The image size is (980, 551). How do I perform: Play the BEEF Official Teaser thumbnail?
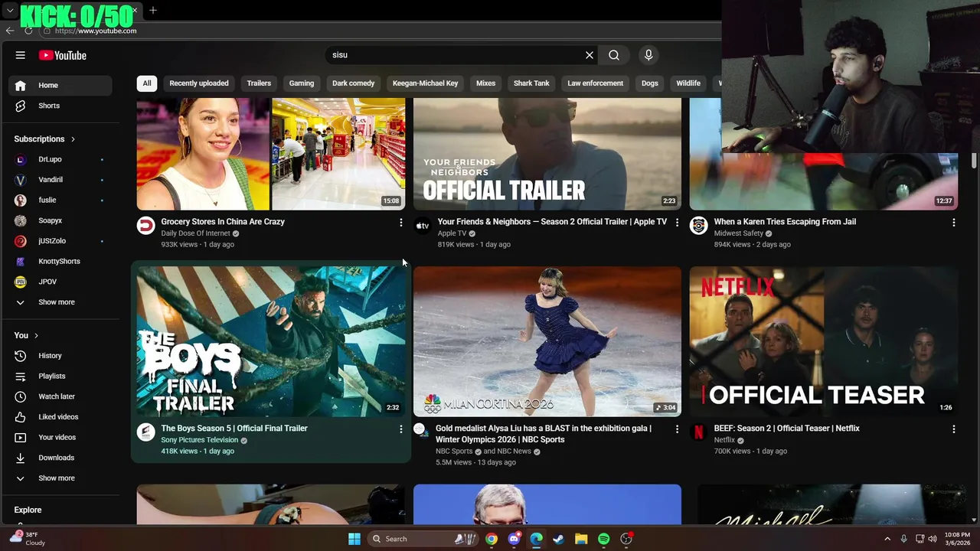(x=824, y=341)
